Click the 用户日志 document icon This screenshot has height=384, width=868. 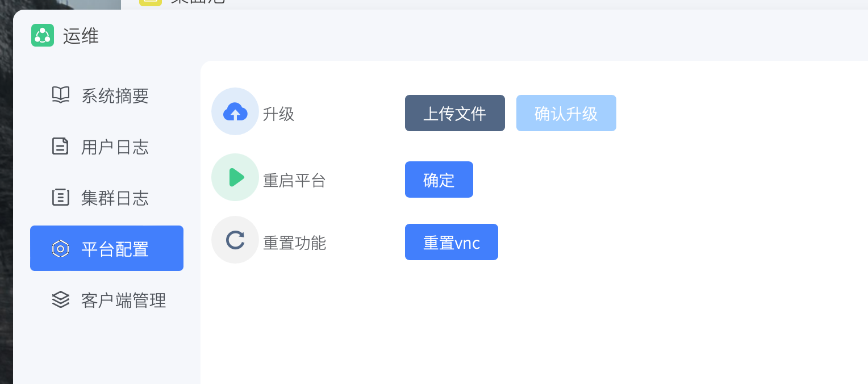60,147
